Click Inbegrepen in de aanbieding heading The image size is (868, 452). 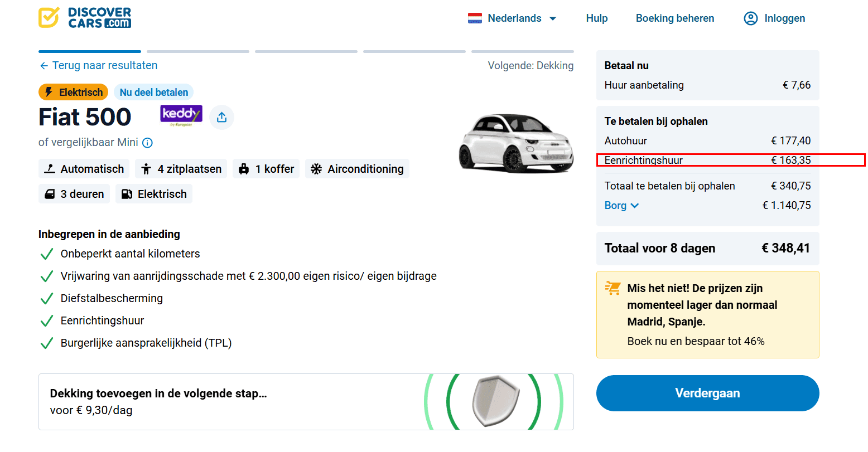109,234
